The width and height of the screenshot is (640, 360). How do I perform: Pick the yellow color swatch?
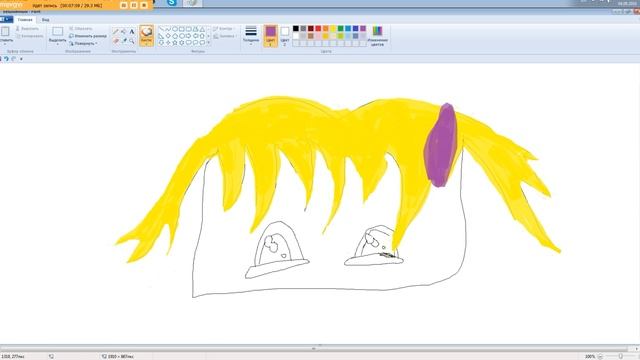tap(333, 29)
